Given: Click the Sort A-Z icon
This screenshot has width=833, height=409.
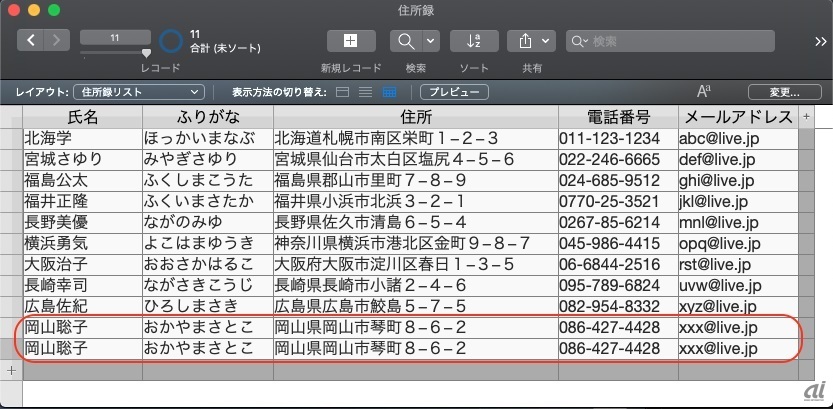Looking at the screenshot, I should (474, 41).
